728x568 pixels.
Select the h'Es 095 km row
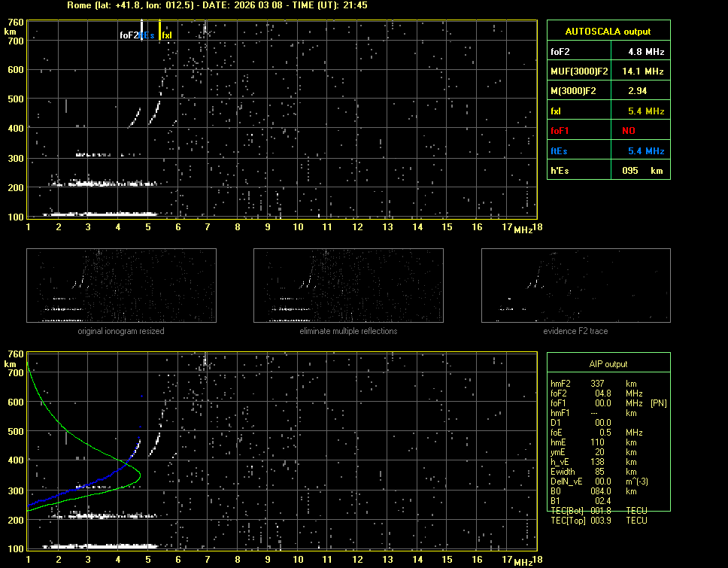pyautogui.click(x=608, y=171)
